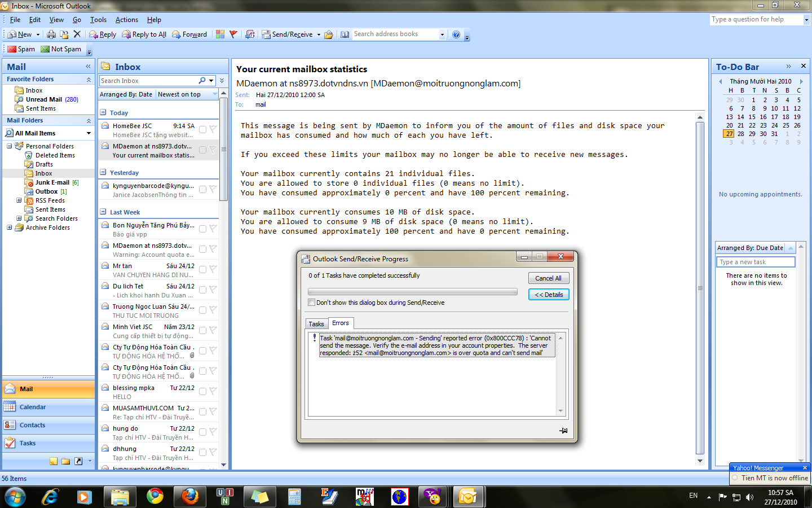
Task: Click the Follow Up red flag icon
Action: point(233,34)
